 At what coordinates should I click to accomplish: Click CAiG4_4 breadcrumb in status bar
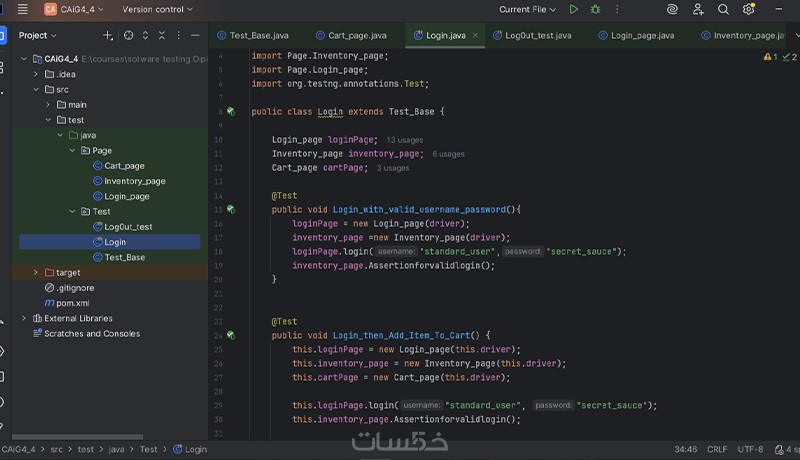pos(18,449)
